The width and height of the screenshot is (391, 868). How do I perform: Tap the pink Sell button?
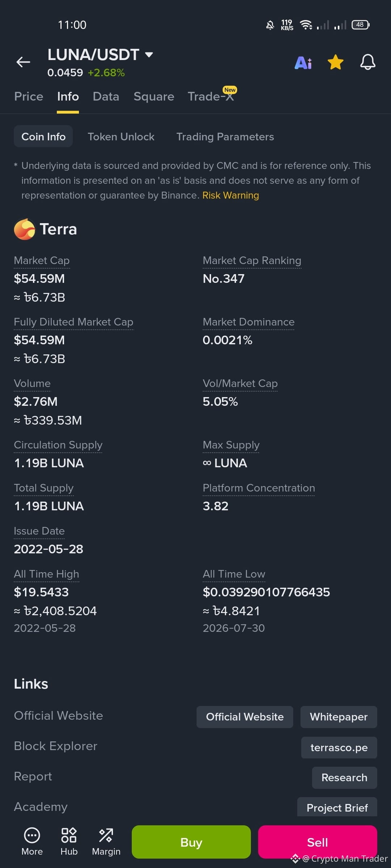pyautogui.click(x=318, y=842)
